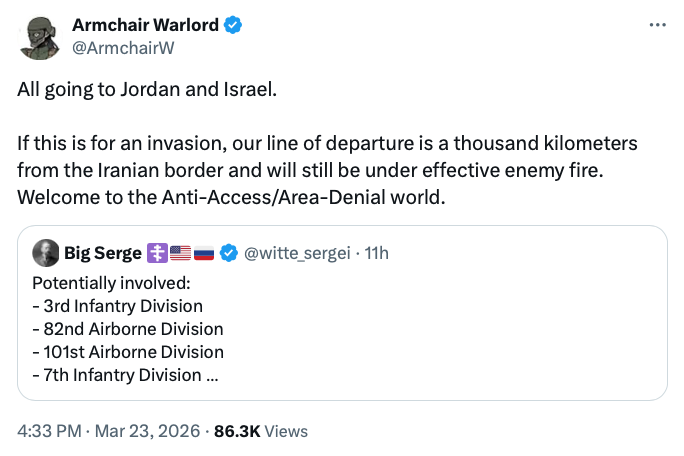
Task: Open the more options ellipsis menu
Action: 657,24
